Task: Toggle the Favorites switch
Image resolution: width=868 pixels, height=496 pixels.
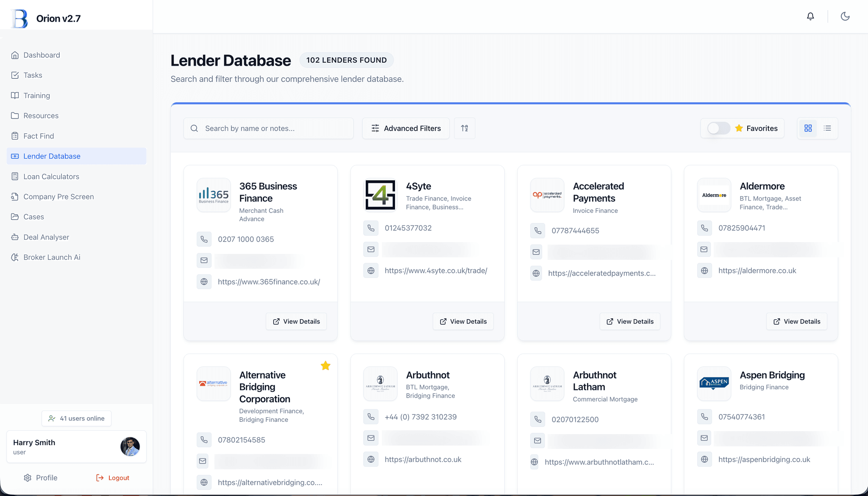Action: 718,128
